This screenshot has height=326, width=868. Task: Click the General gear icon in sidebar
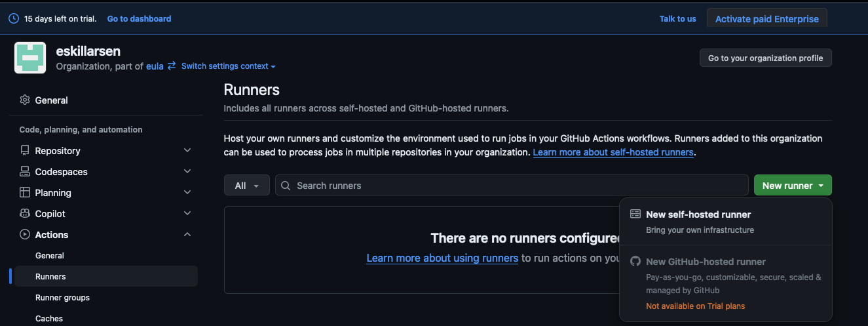point(25,100)
